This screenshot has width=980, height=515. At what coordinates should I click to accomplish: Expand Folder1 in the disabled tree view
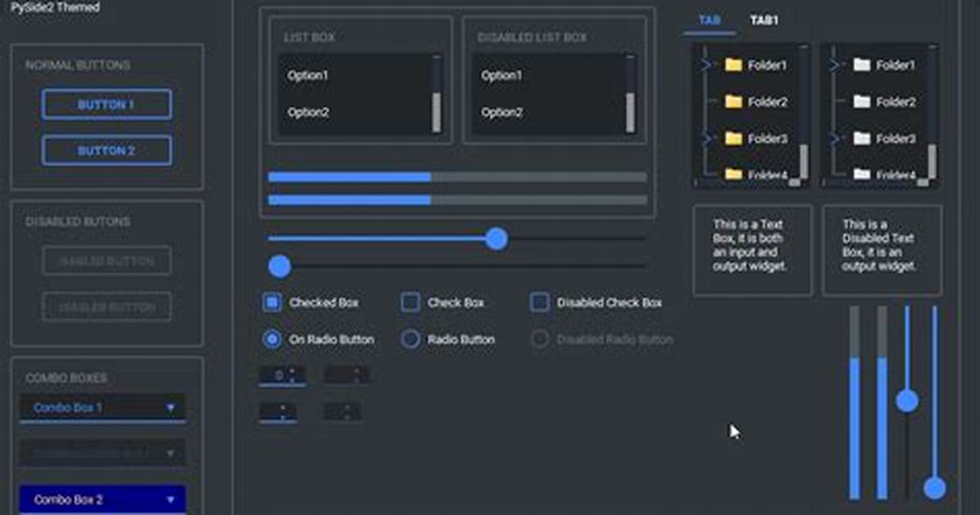[x=834, y=65]
